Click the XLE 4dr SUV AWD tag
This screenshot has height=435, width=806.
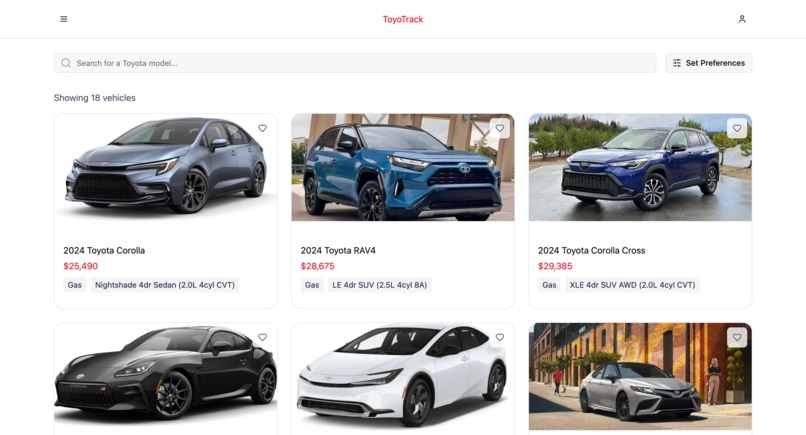click(632, 285)
